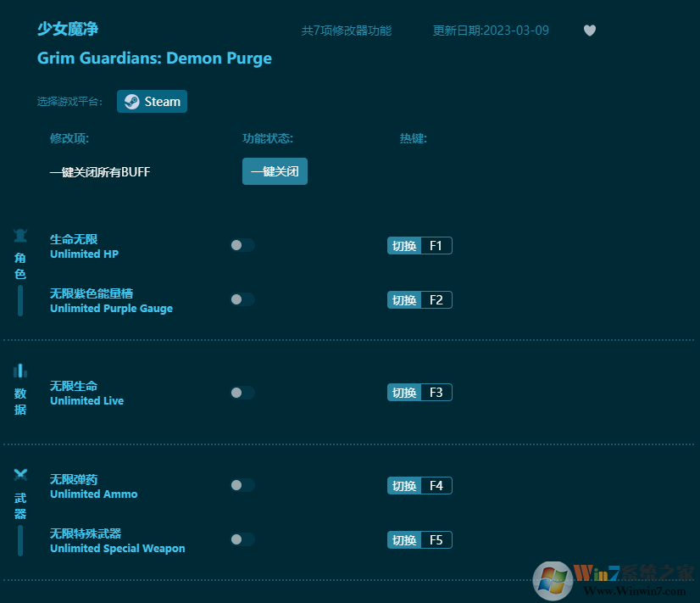Click 切换 for Unlimited Ammo

pos(403,485)
